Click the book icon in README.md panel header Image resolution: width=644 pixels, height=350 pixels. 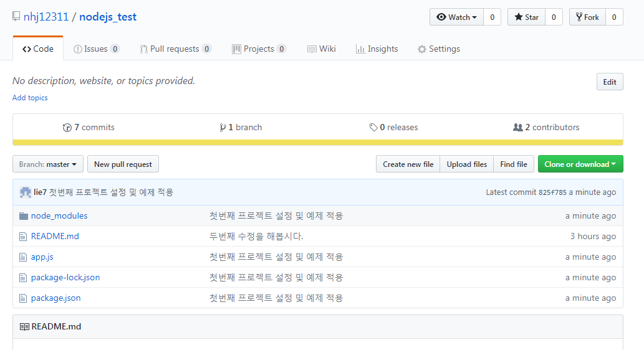(x=25, y=326)
